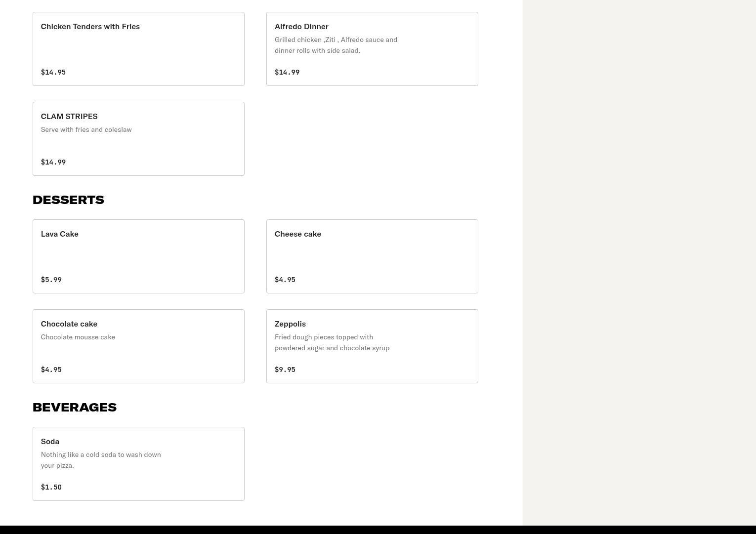Image resolution: width=756 pixels, height=534 pixels.
Task: Click the $14.99 price under CLAM STRIPES
Action: pos(53,162)
